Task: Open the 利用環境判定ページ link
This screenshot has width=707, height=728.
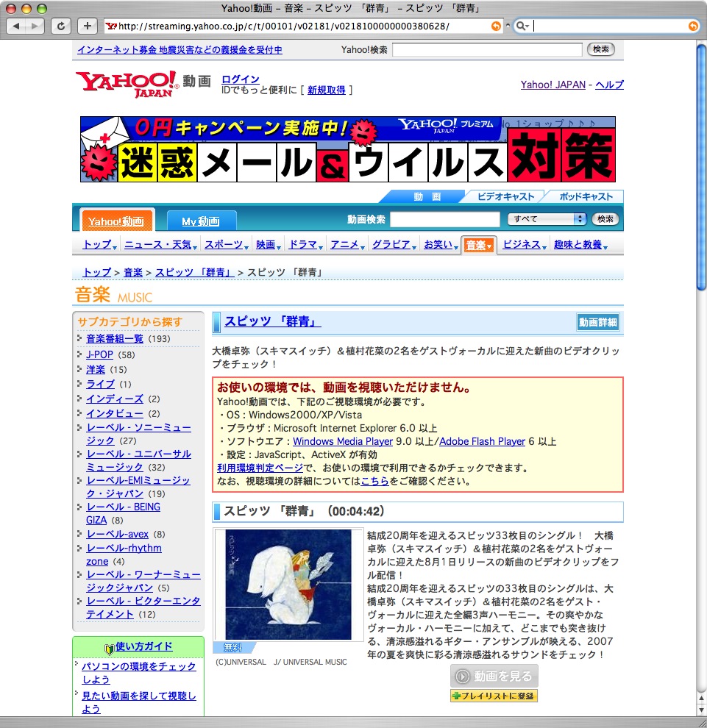Action: coord(260,468)
